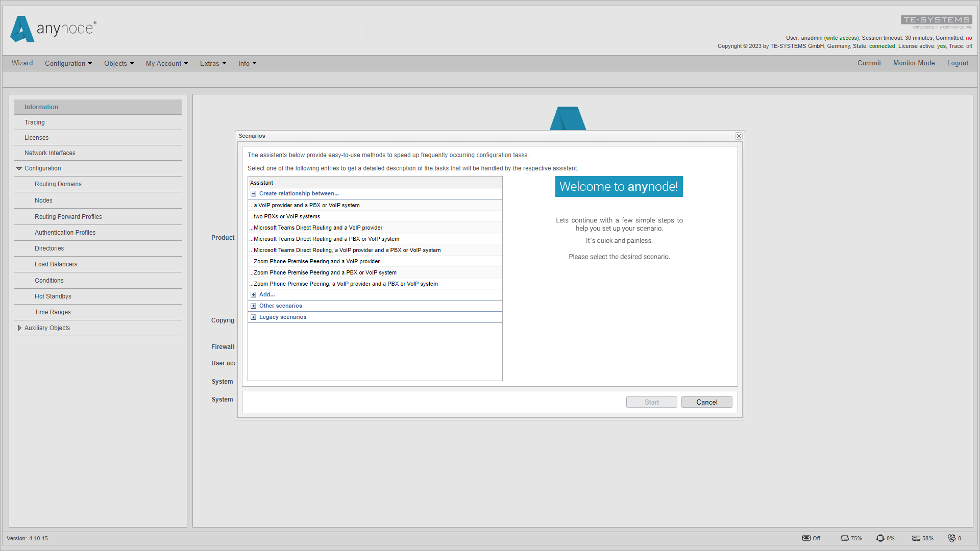Click the active calls icon showing 0

pyautogui.click(x=952, y=538)
